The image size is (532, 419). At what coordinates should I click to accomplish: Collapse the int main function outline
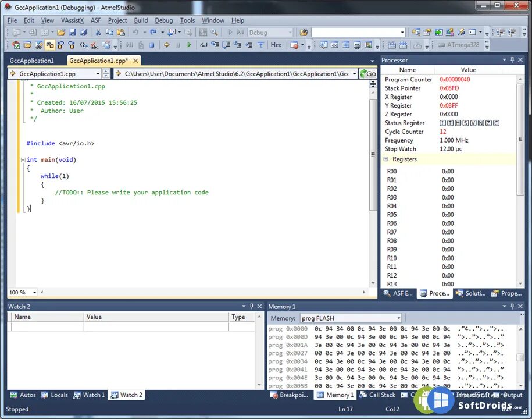click(x=23, y=159)
